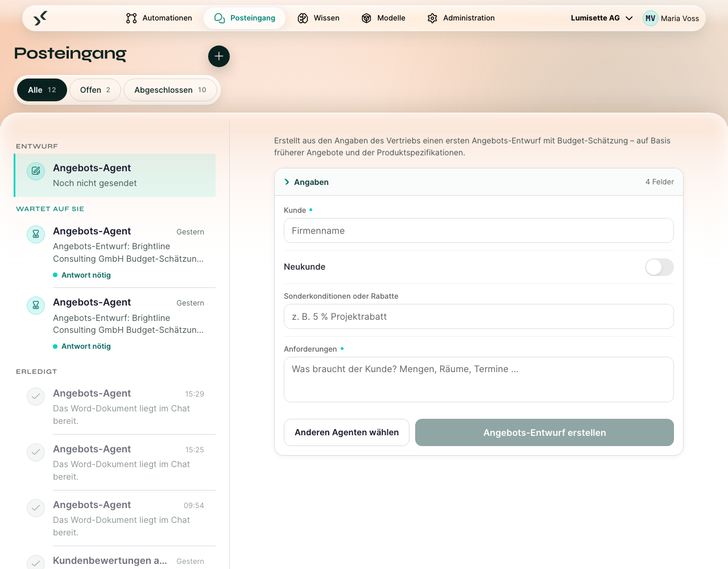This screenshot has height=569, width=728.
Task: Open the Modelle menu item
Action: [x=383, y=18]
